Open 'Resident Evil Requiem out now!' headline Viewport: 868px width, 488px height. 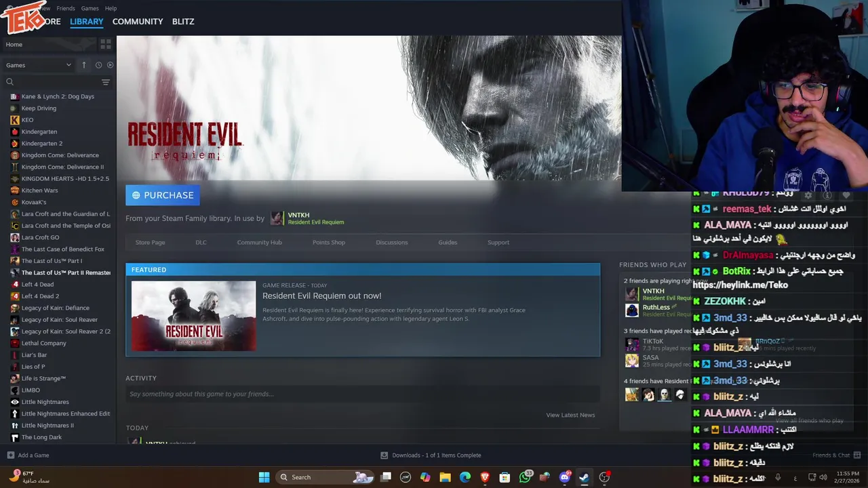point(322,296)
